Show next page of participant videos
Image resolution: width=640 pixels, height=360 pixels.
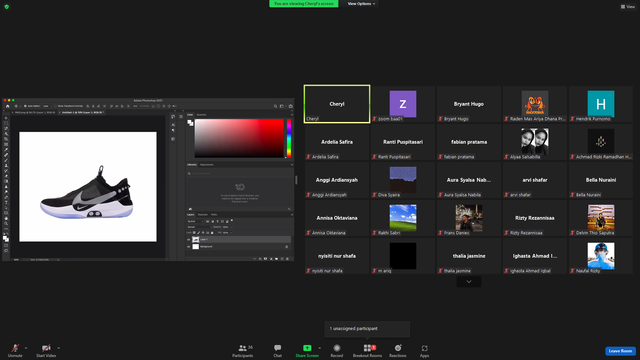coord(469,282)
